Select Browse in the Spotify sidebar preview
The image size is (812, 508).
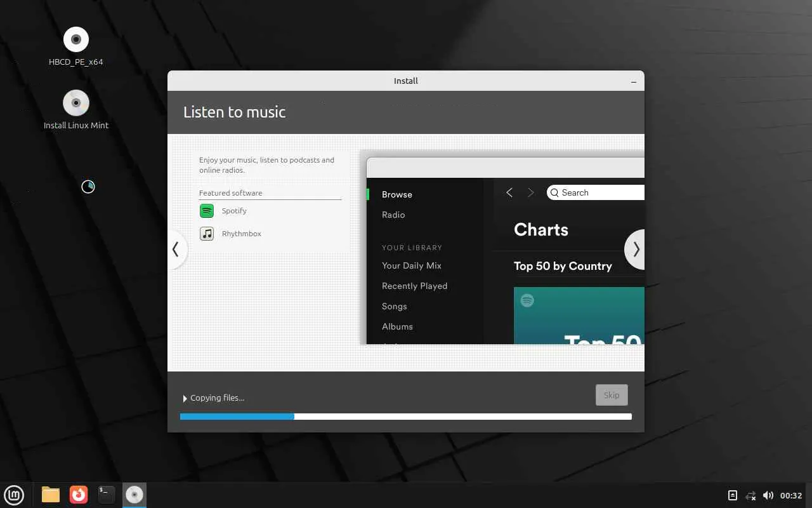tap(397, 194)
